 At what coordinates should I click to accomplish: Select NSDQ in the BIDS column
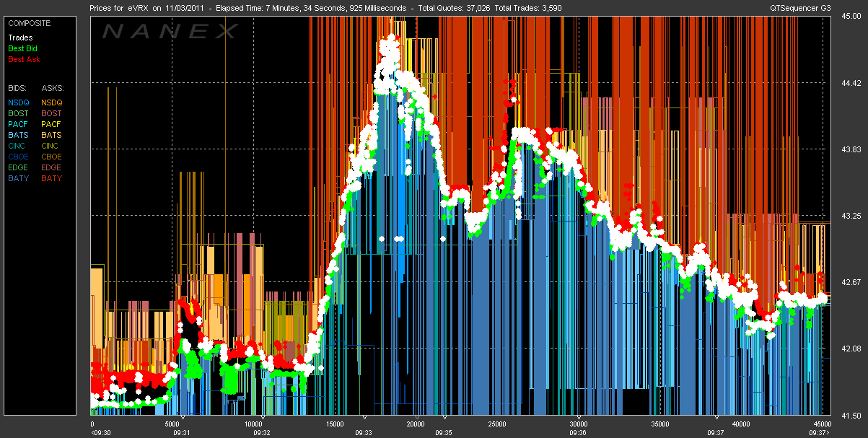(x=18, y=102)
